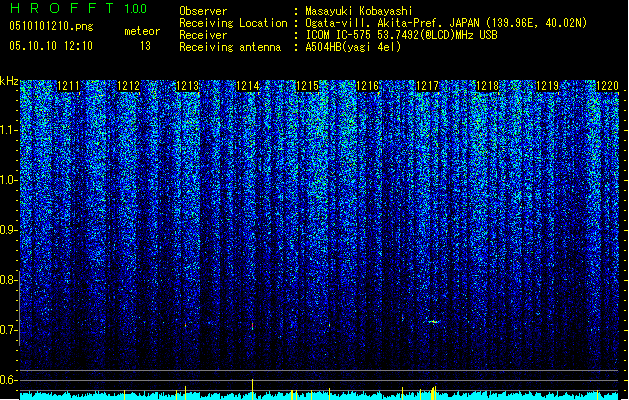
Task: Click the 1212 time marker
Action: point(128,86)
